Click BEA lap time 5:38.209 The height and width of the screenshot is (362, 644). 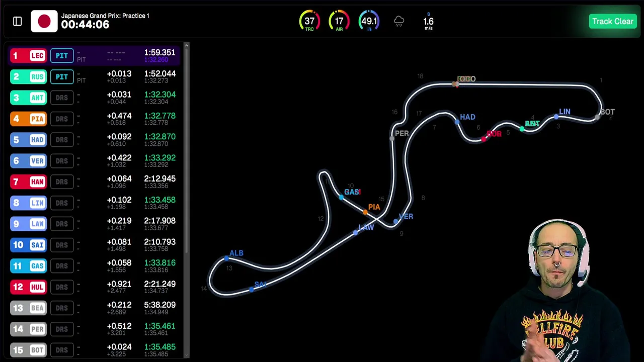pyautogui.click(x=159, y=305)
